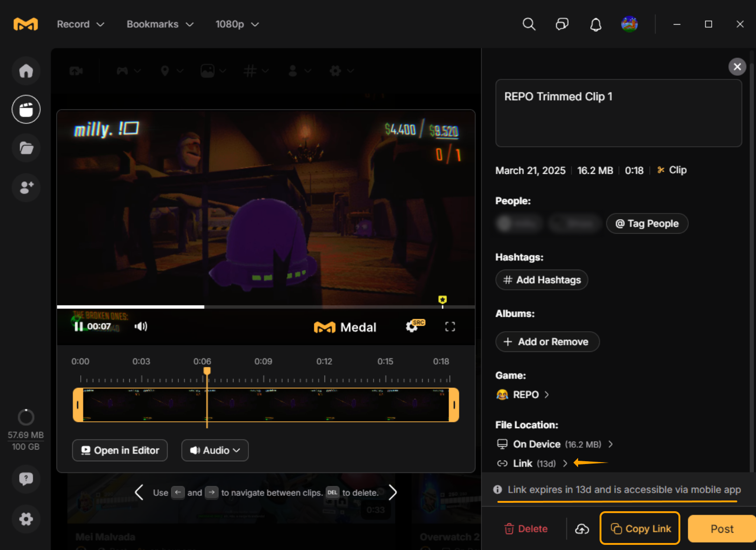The height and width of the screenshot is (550, 756).
Task: Click Add or Remove albums button
Action: click(547, 342)
